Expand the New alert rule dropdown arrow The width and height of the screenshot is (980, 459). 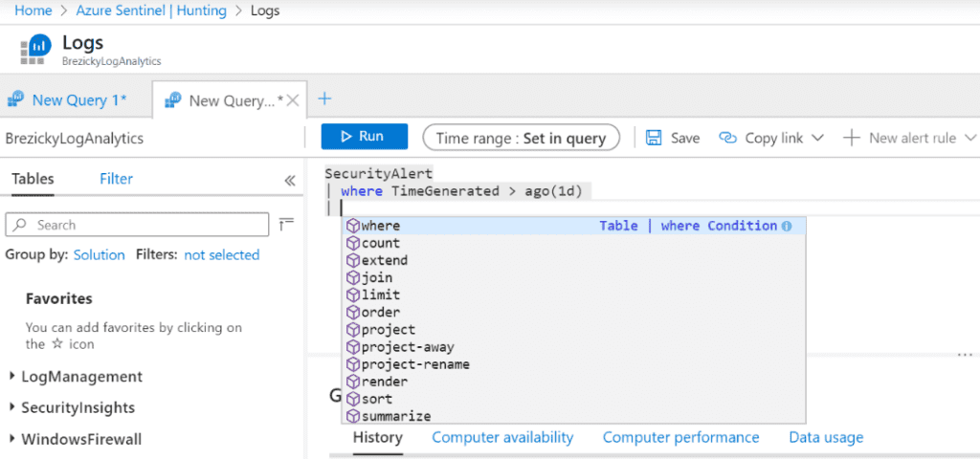pyautogui.click(x=970, y=138)
